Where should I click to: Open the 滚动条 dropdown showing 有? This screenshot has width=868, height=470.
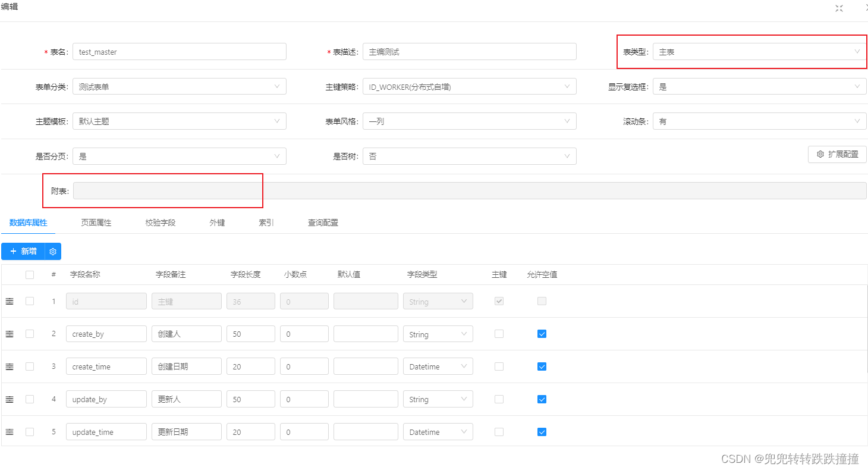tap(759, 121)
